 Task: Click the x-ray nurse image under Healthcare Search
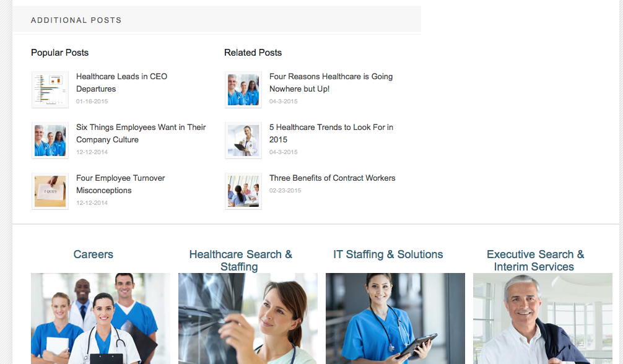click(248, 318)
